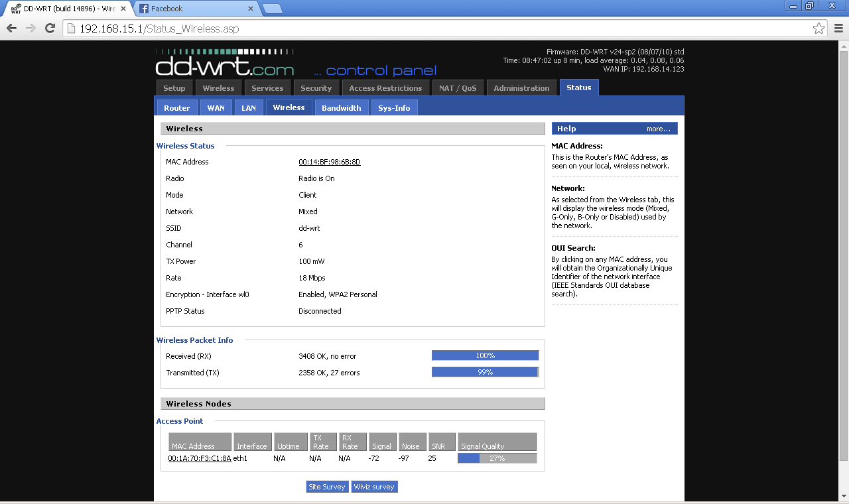This screenshot has width=849, height=504.
Task: Click the PPTP status 'Disconnected'
Action: [x=320, y=311]
